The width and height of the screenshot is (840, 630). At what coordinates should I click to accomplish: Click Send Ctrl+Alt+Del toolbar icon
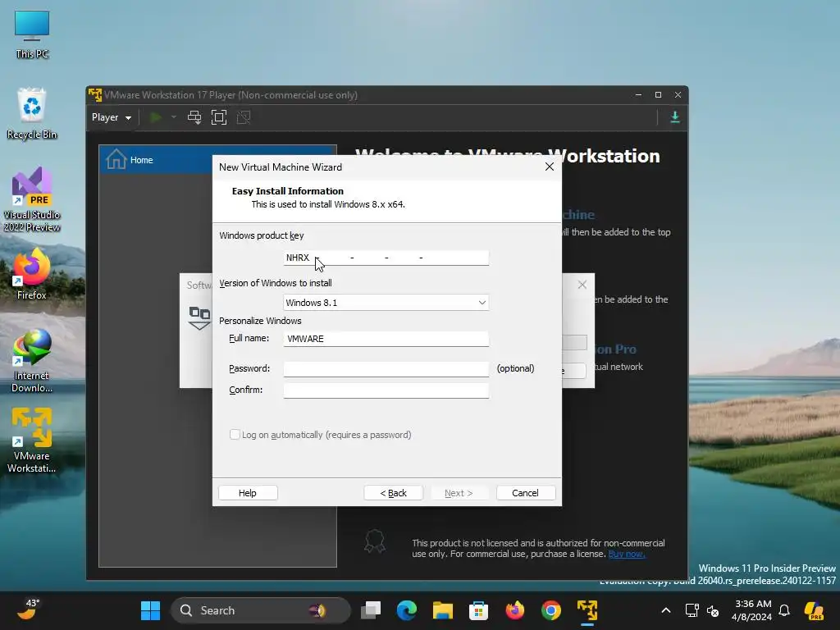(194, 117)
